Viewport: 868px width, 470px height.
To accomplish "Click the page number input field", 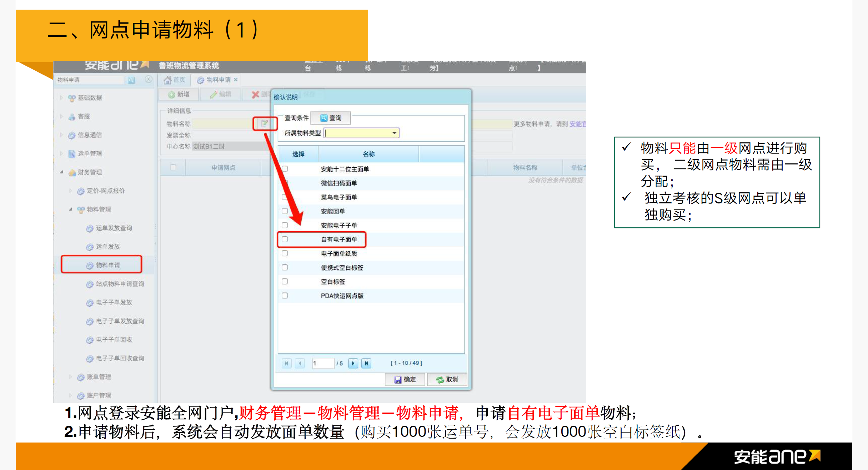I will [323, 363].
